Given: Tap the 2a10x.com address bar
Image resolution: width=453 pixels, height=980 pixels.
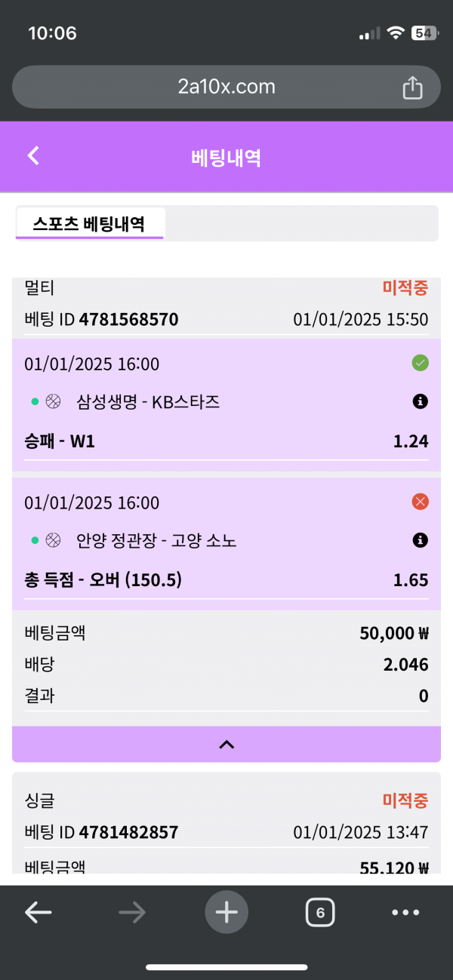Looking at the screenshot, I should tap(226, 87).
